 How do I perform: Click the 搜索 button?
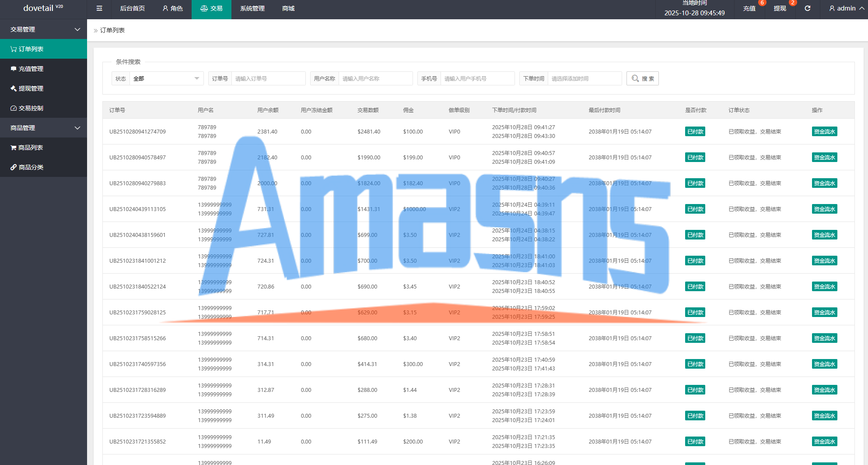[642, 78]
